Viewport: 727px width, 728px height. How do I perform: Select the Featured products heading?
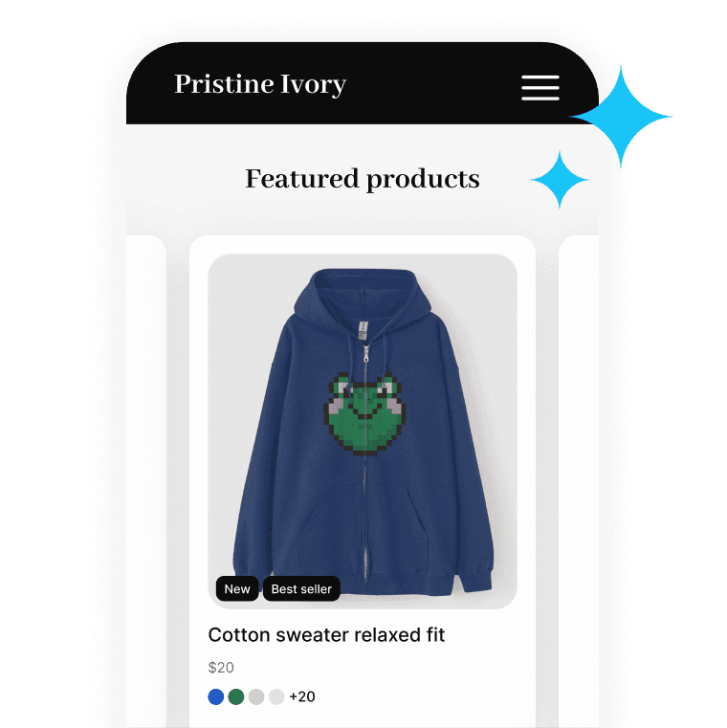[363, 179]
